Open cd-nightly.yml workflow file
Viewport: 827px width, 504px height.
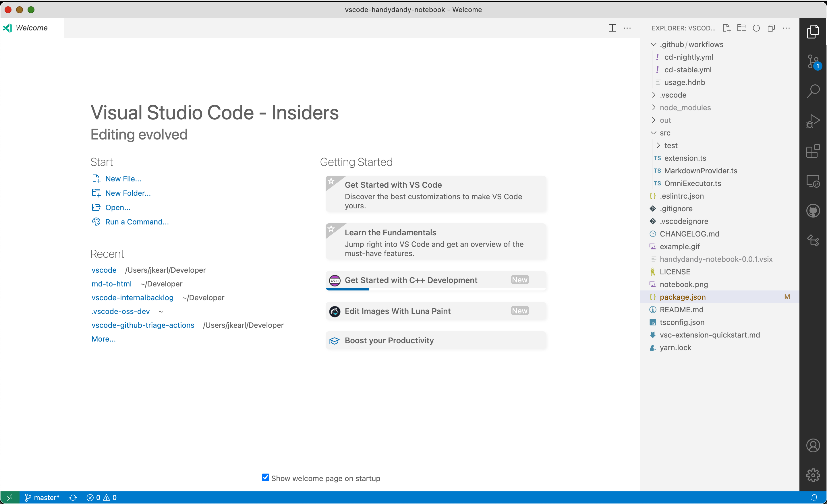[720, 57]
